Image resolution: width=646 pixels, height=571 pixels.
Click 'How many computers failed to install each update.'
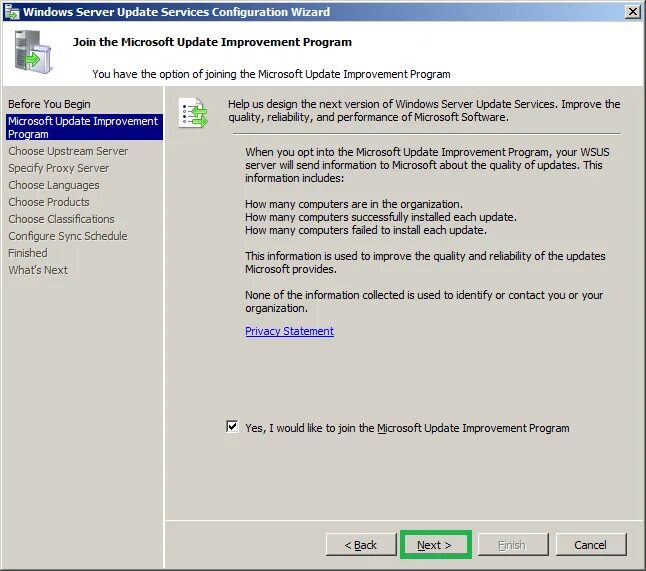[x=366, y=230]
